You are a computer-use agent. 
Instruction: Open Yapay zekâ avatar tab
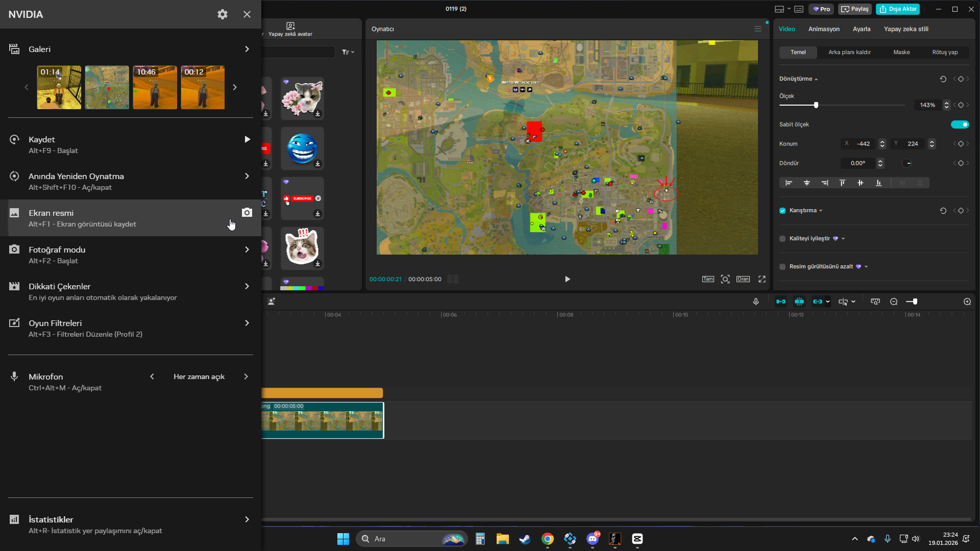pos(290,29)
